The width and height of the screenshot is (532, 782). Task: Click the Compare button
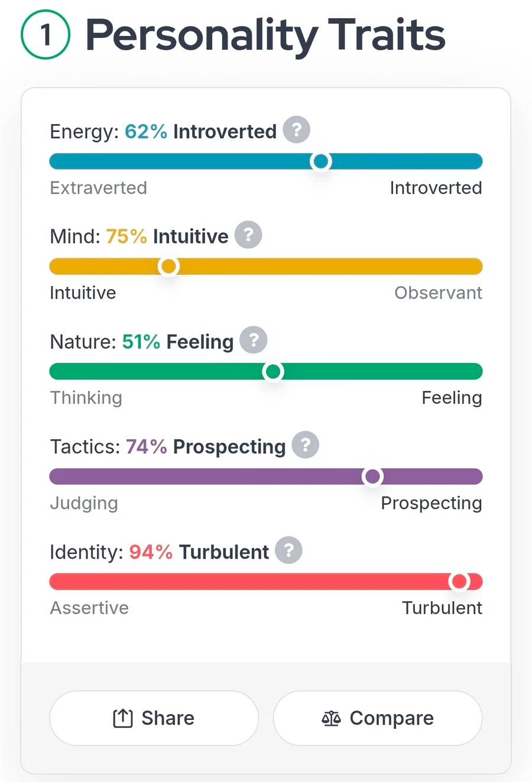[x=378, y=718]
